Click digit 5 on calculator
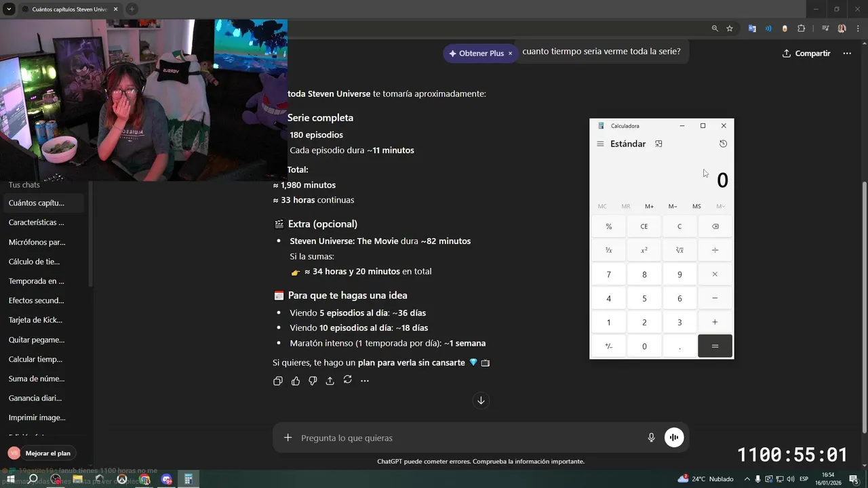The height and width of the screenshot is (488, 868). [644, 298]
